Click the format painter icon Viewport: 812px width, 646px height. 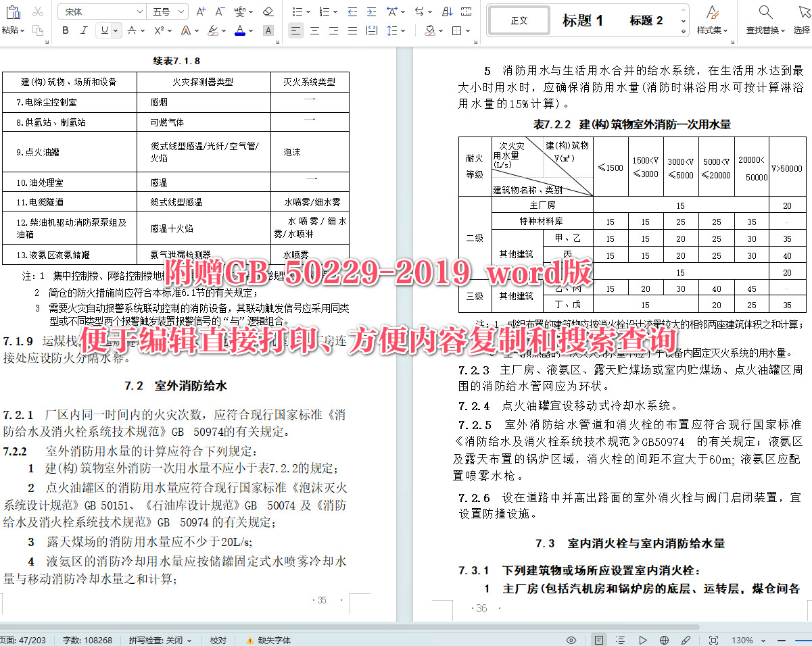point(39,30)
